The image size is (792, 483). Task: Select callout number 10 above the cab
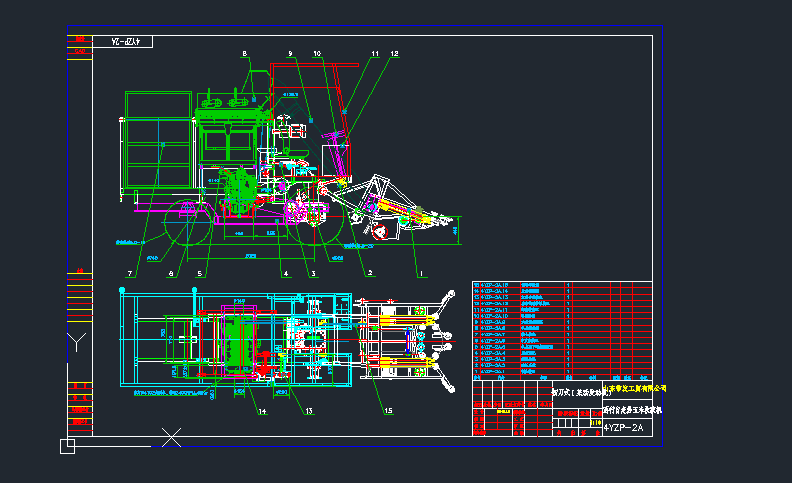[317, 54]
